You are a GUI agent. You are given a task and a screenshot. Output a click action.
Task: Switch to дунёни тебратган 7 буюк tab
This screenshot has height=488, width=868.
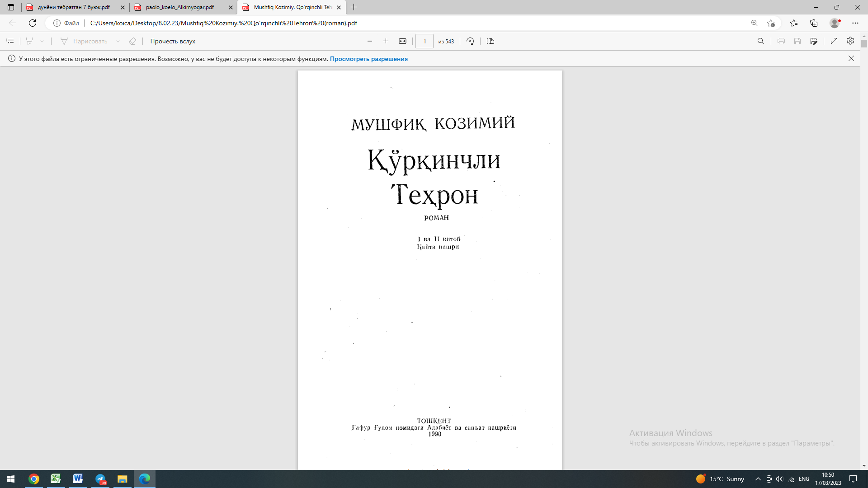point(74,7)
